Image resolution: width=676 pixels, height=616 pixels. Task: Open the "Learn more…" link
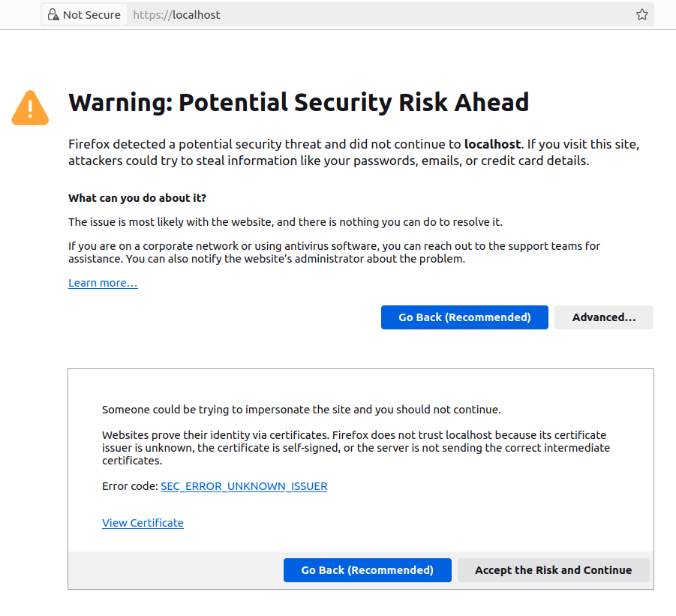[103, 283]
